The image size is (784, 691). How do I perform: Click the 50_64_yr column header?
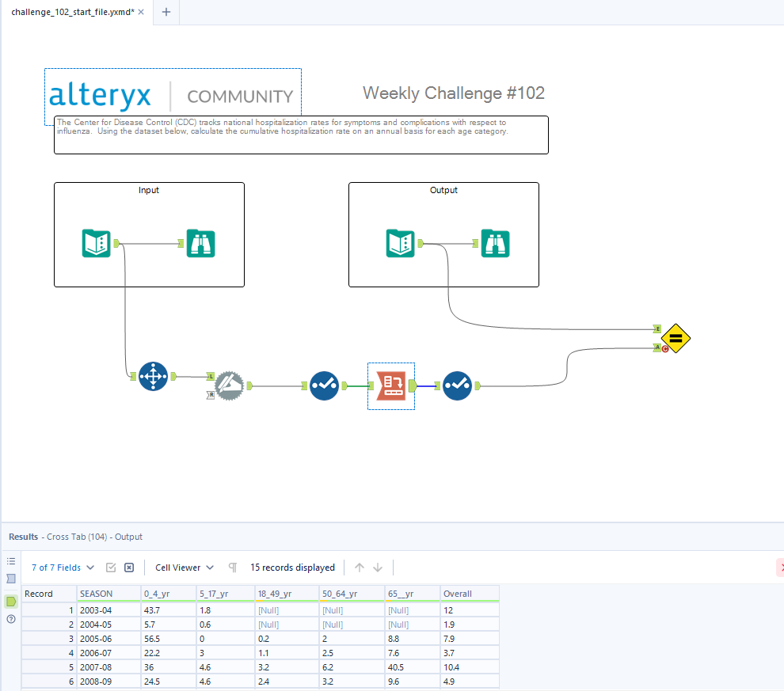coord(352,594)
